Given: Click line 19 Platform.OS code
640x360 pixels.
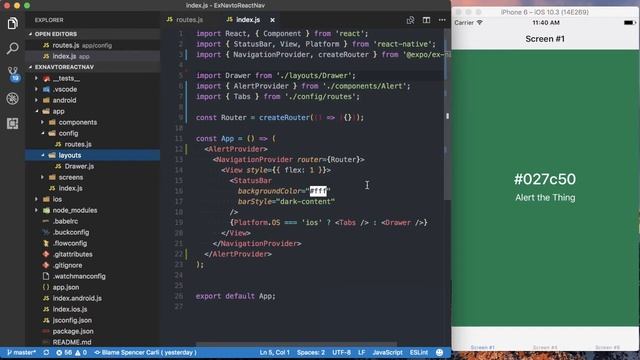Looking at the screenshot, I should pos(329,222).
